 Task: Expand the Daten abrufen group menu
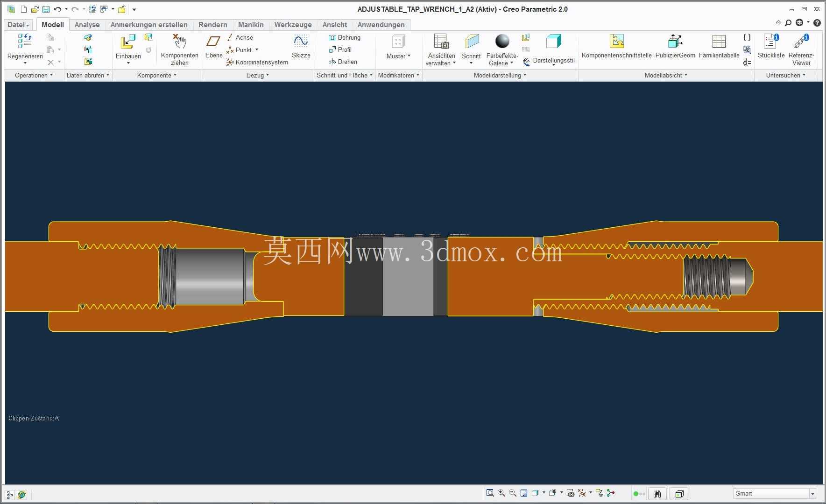click(x=88, y=75)
